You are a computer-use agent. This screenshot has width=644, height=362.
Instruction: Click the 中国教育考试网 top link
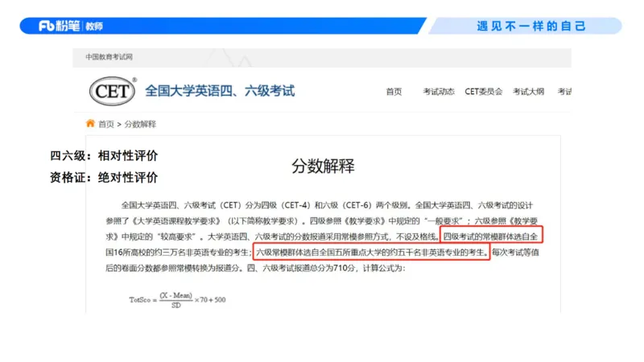(109, 57)
